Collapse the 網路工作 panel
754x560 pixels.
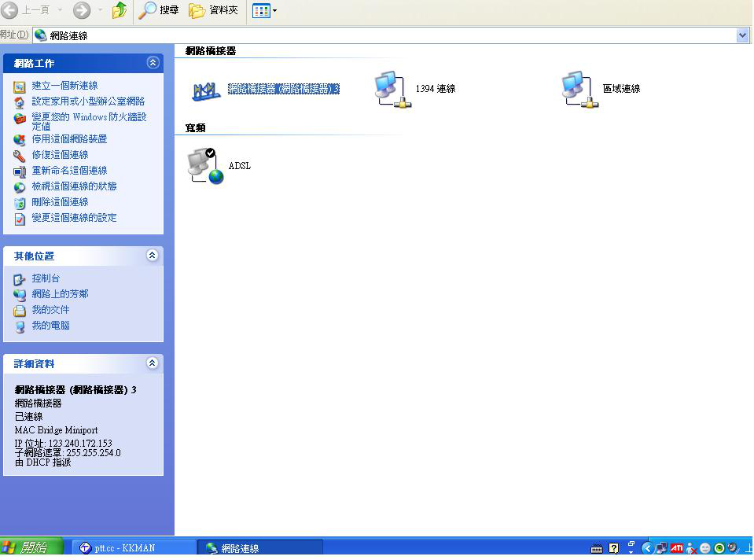153,63
